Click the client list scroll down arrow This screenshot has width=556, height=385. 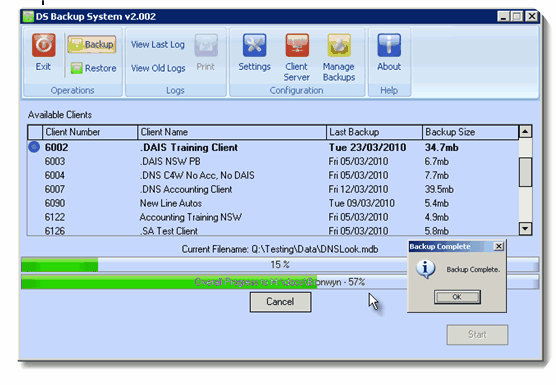tap(525, 229)
